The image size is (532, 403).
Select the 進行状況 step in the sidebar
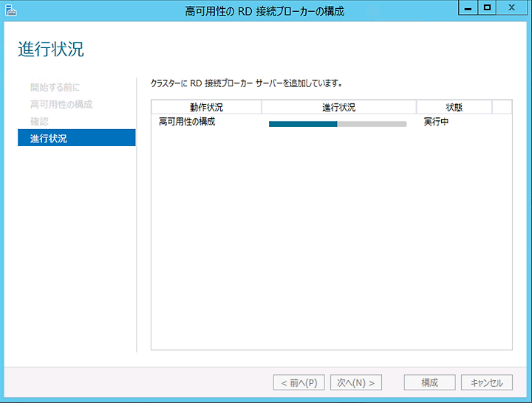(76, 138)
